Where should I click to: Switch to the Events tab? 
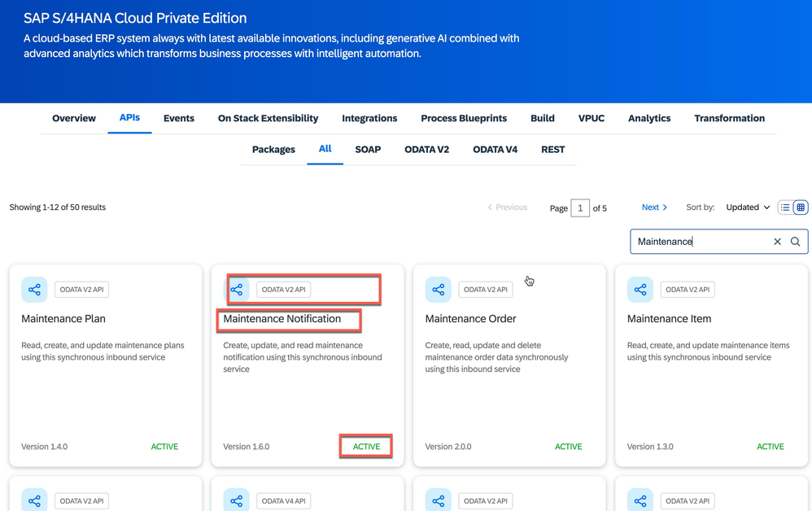click(x=178, y=118)
